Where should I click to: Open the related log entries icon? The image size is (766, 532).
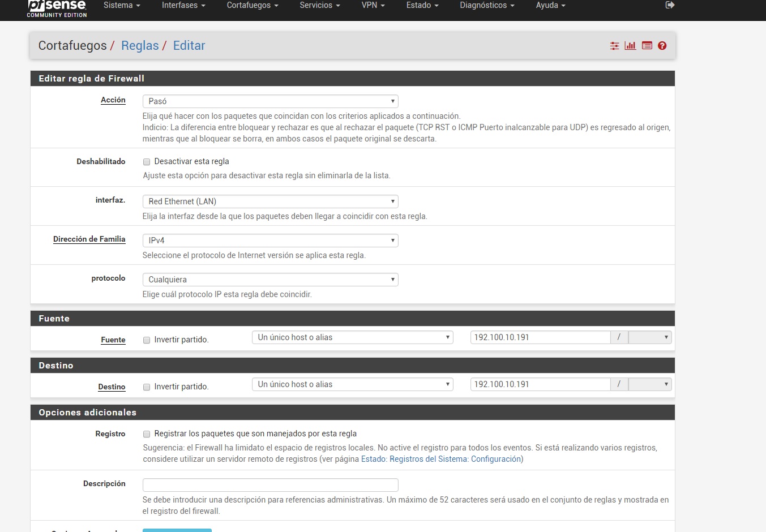[x=647, y=46]
